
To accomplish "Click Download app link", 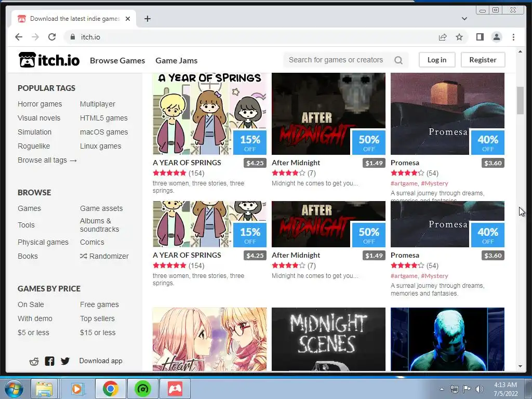I will 101,361.
